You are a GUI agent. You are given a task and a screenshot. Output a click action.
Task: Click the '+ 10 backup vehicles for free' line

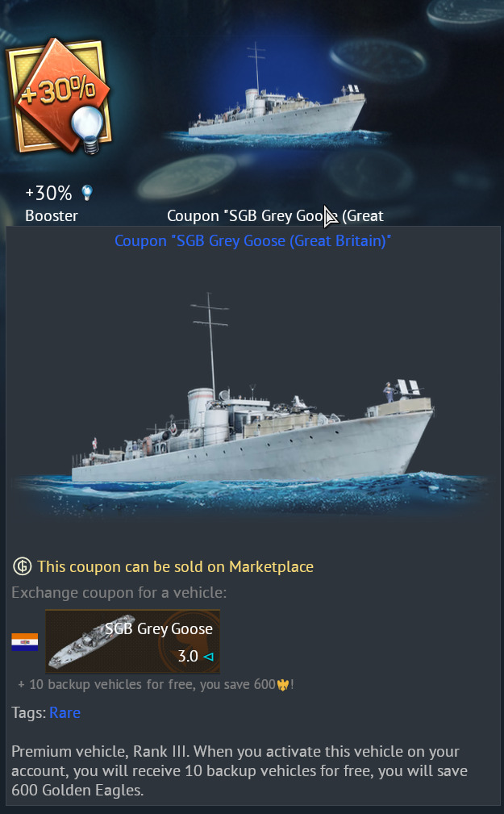coord(156,685)
